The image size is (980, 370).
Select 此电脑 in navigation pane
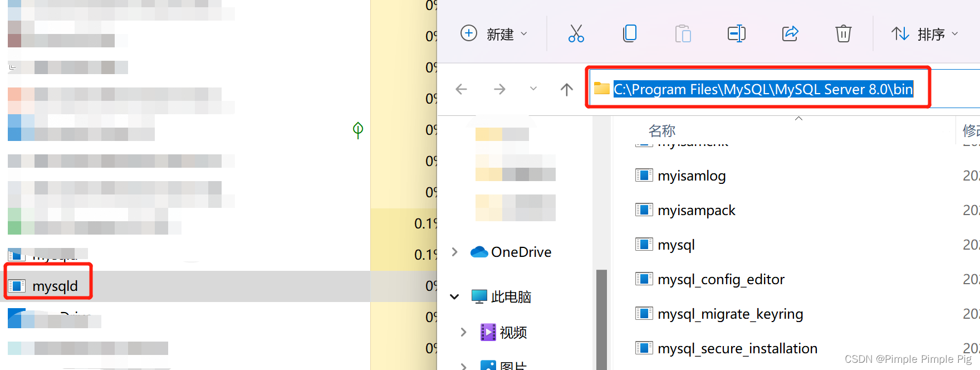tap(501, 296)
